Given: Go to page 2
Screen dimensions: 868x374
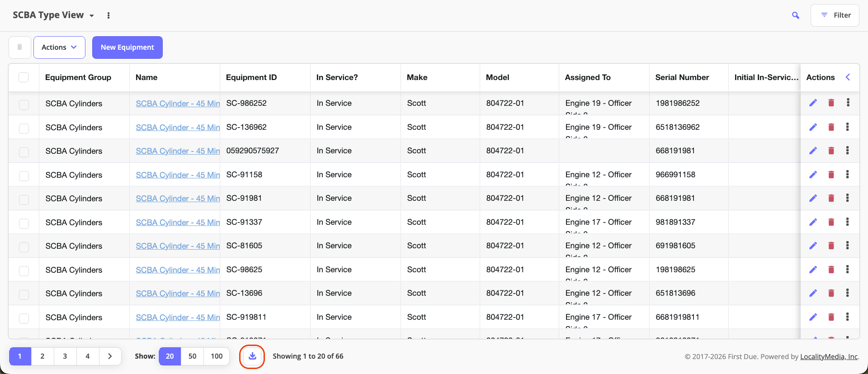Looking at the screenshot, I should coord(42,356).
